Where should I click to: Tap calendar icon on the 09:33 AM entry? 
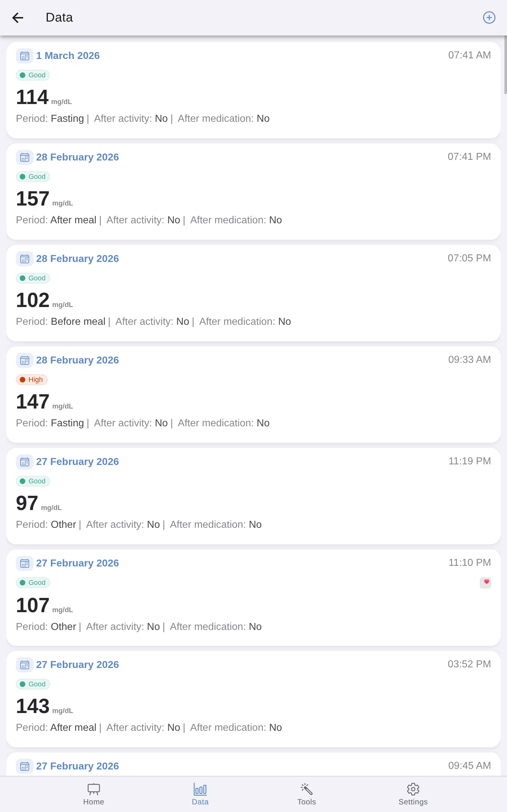click(x=24, y=360)
